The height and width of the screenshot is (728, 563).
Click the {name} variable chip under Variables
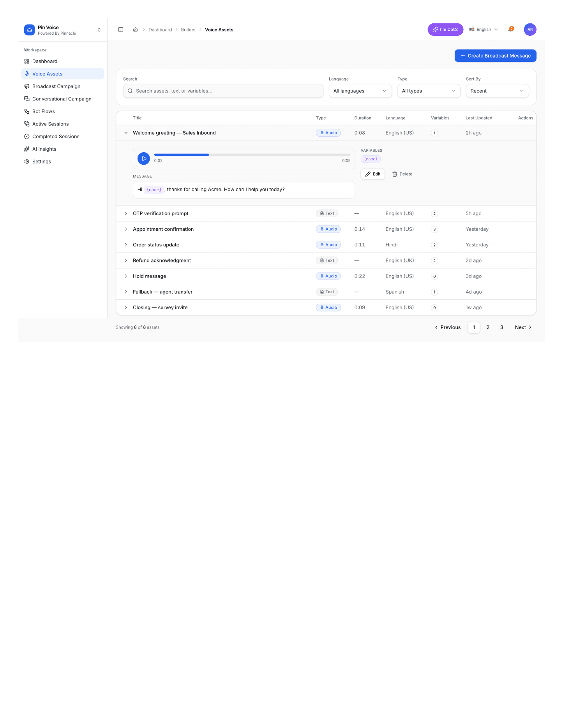[x=371, y=159]
